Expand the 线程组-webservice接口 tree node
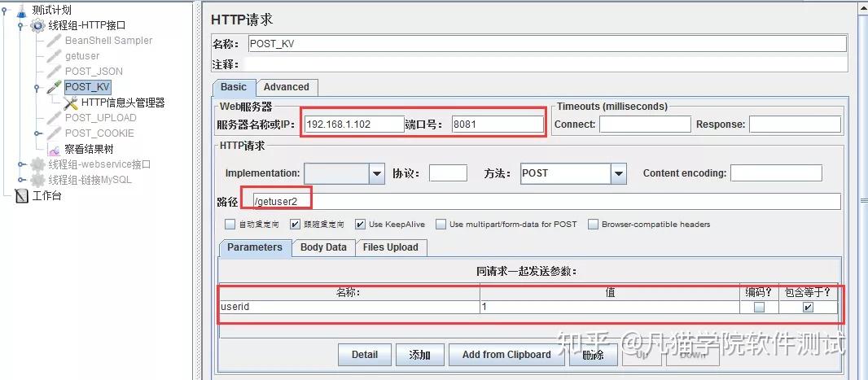The height and width of the screenshot is (380, 868). tap(21, 164)
